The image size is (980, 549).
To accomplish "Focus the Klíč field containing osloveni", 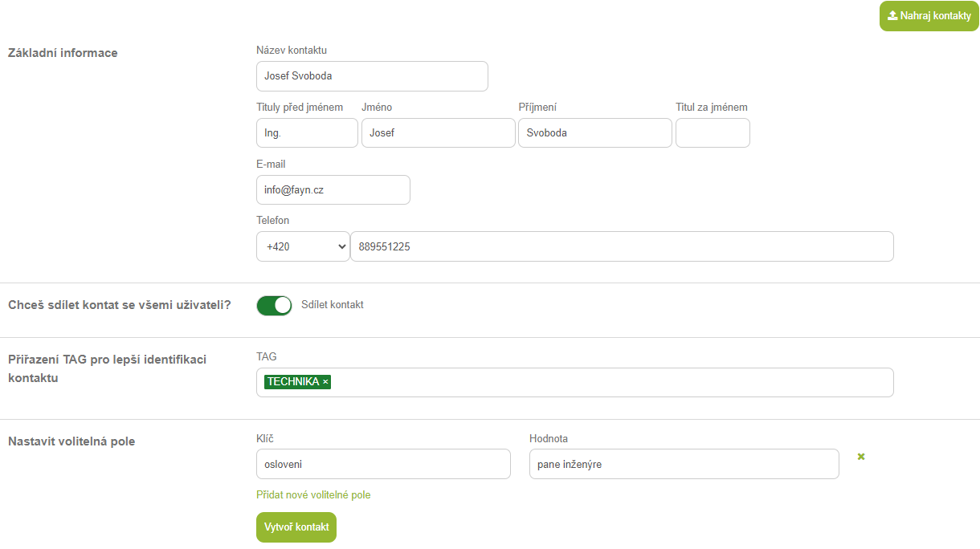I will pos(382,464).
